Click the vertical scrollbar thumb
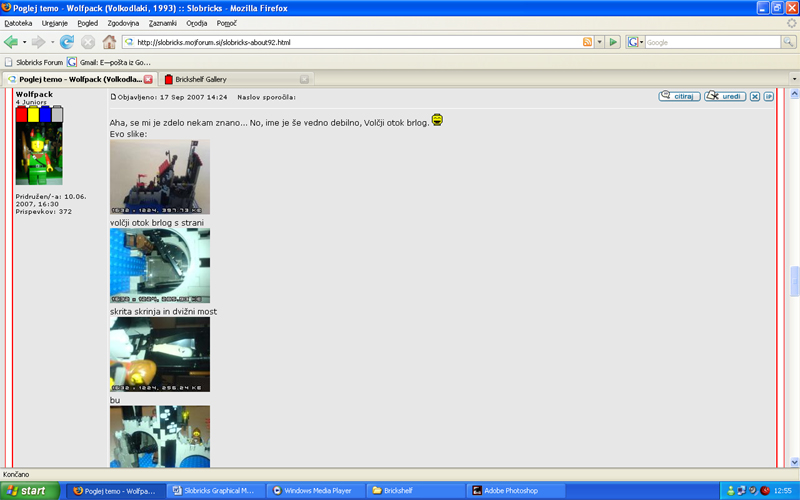Viewport: 800px width, 500px height. (794, 281)
